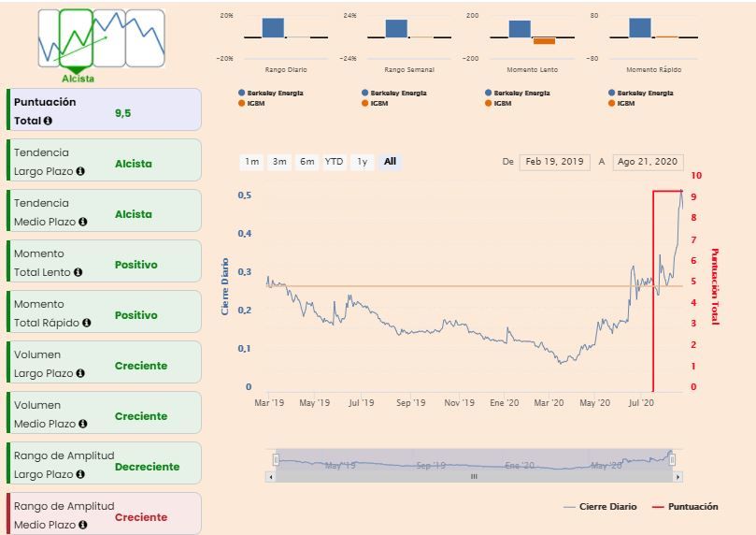The height and width of the screenshot is (535, 756).
Task: Choose the 6m zoom range
Action: coord(307,162)
